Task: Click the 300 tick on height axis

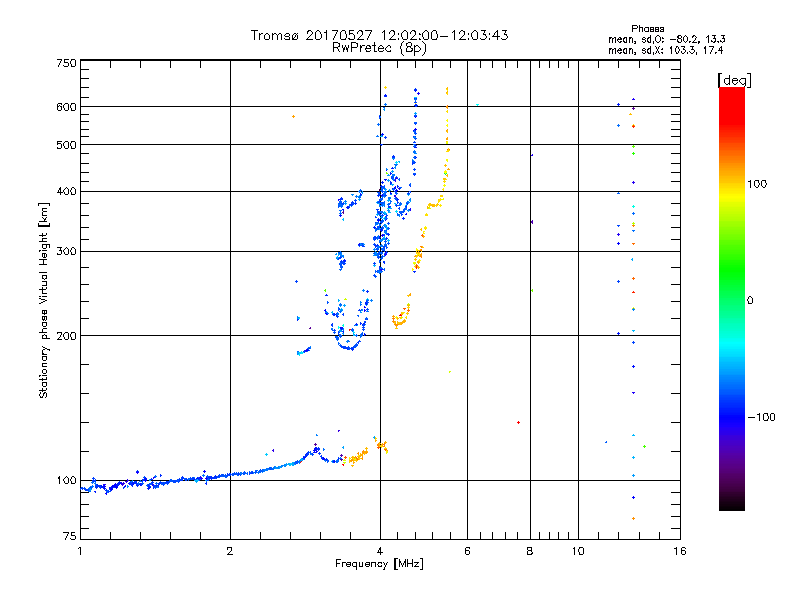Action: pyautogui.click(x=66, y=251)
